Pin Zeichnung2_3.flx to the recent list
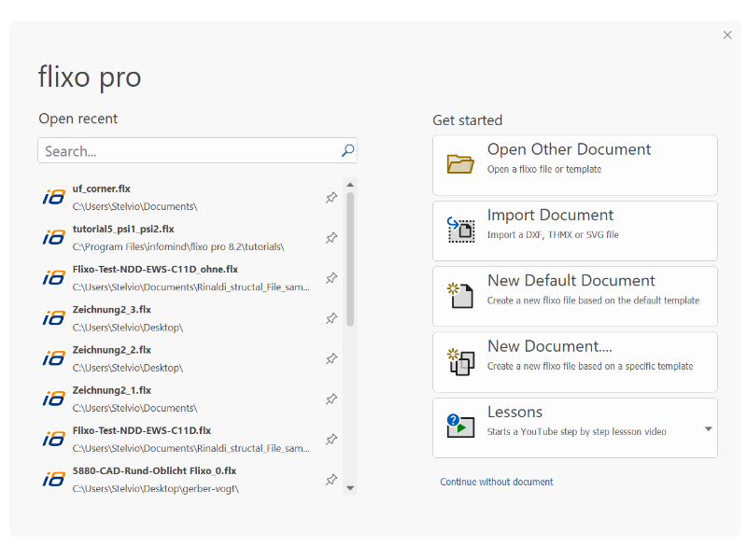 331,318
